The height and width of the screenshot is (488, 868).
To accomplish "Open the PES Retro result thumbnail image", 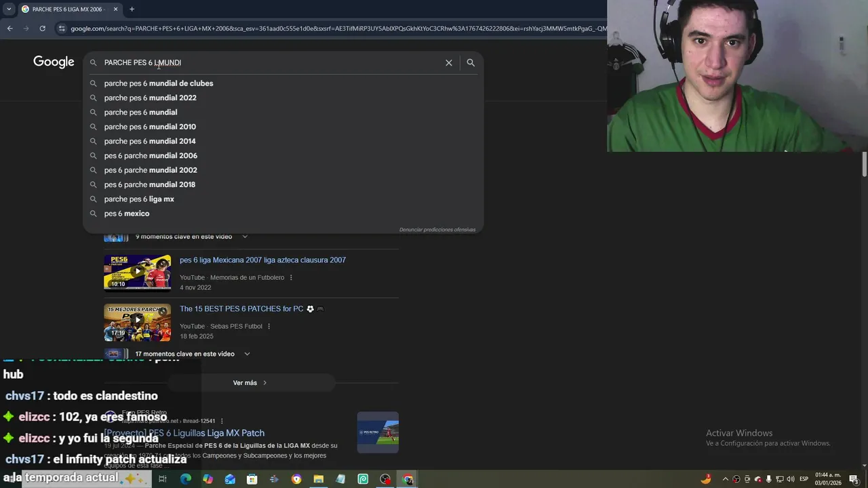I will pos(378,432).
